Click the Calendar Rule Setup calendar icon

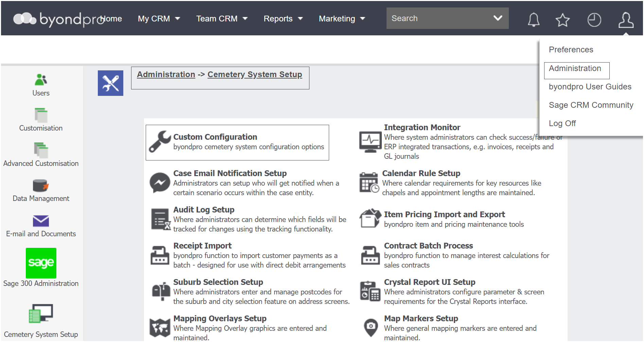point(369,183)
